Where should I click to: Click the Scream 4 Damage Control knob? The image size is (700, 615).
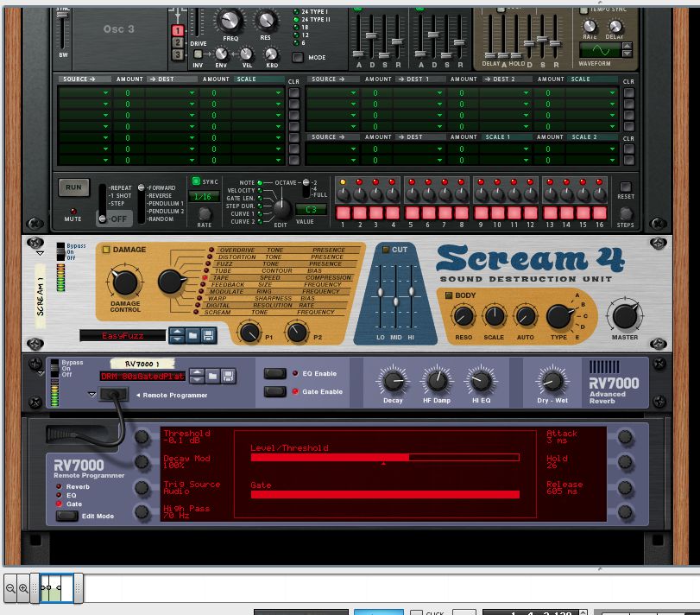[x=124, y=282]
